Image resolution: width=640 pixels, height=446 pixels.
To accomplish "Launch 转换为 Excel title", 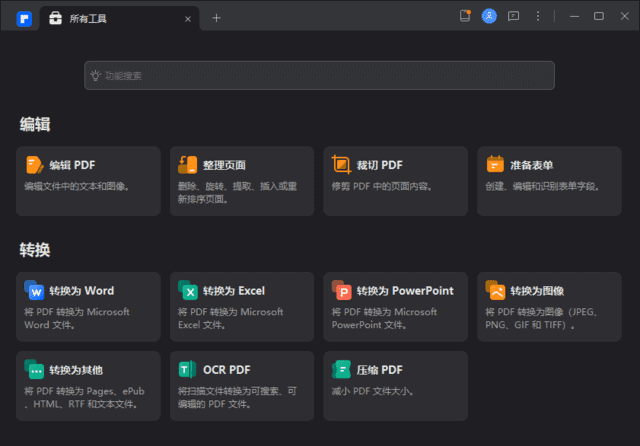I will [x=234, y=291].
